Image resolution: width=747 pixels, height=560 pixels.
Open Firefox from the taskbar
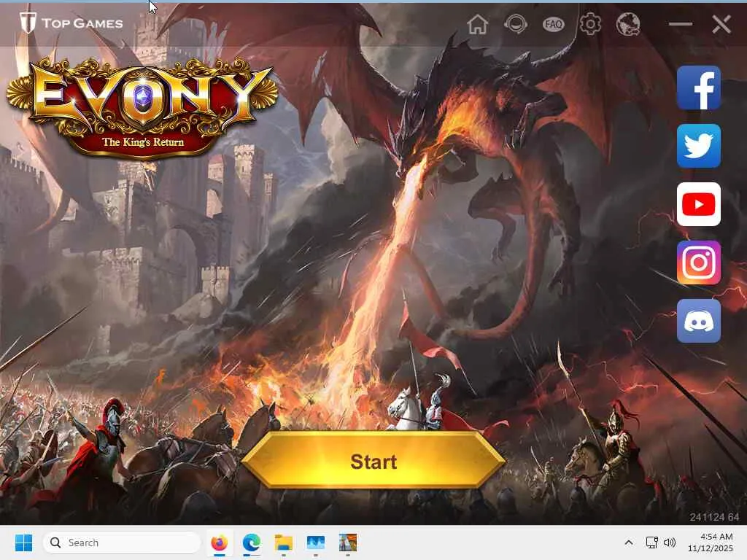(219, 542)
